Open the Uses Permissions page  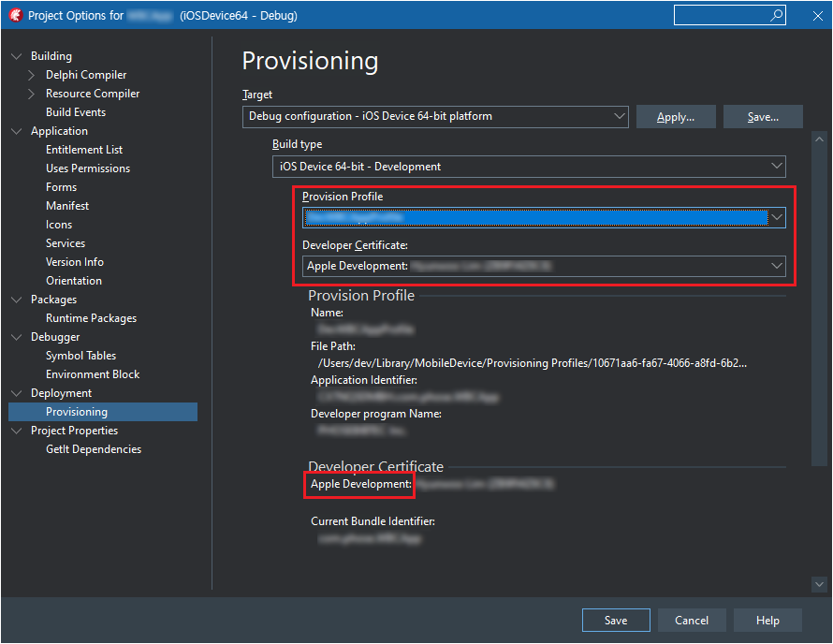(x=88, y=168)
